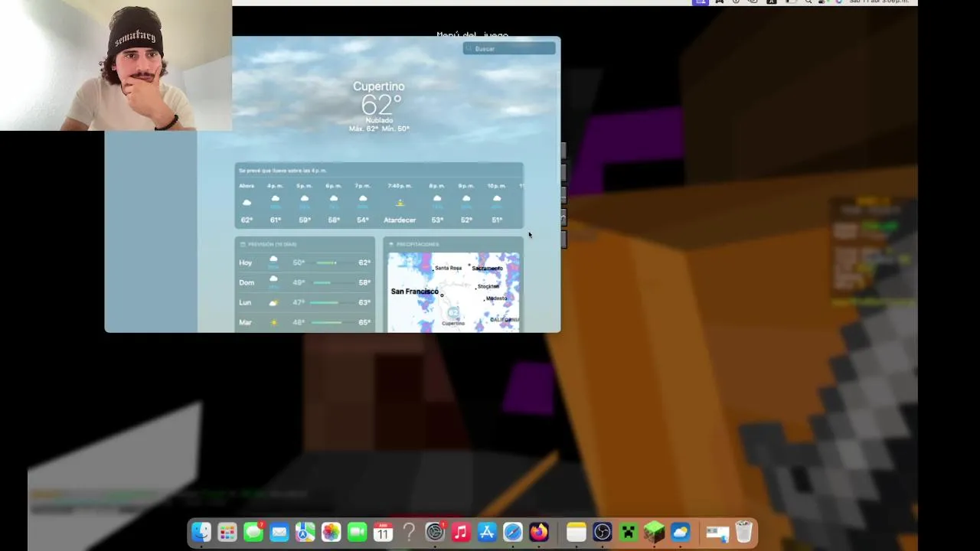Click the question mark dock icon
980x551 pixels.
[x=409, y=532]
